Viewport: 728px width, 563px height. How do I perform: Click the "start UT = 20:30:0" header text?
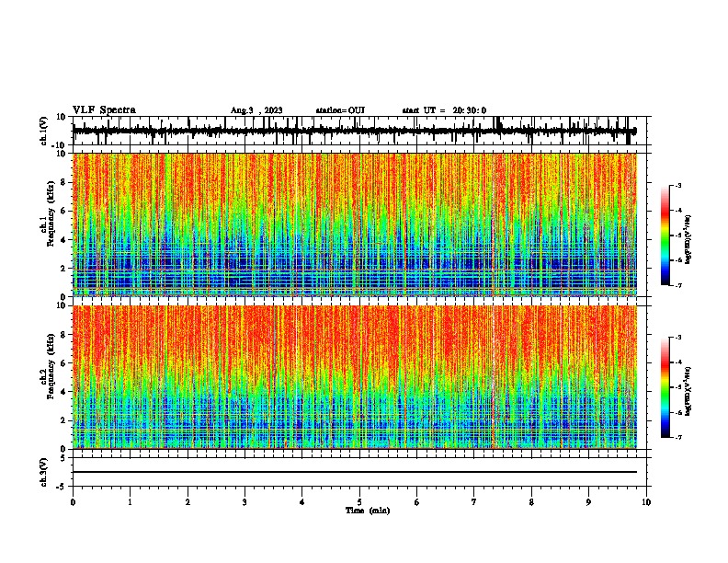coord(444,110)
